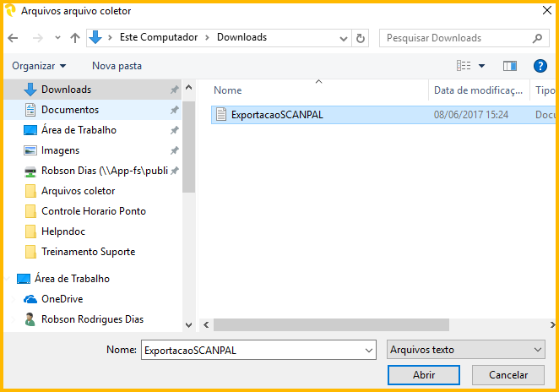Open view options dropdown arrow
The width and height of the screenshot is (559, 392).
coord(481,66)
